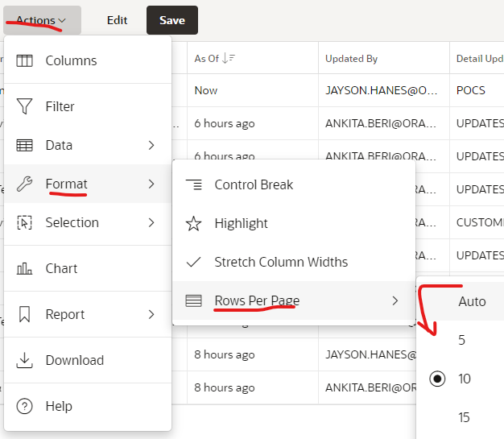Click the Rows Per Page list icon

(193, 300)
